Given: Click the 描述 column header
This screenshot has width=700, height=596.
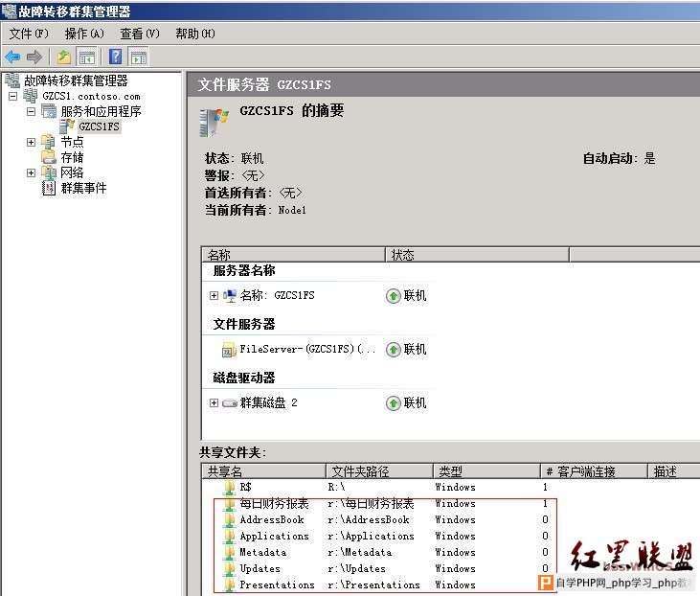Looking at the screenshot, I should 673,470.
